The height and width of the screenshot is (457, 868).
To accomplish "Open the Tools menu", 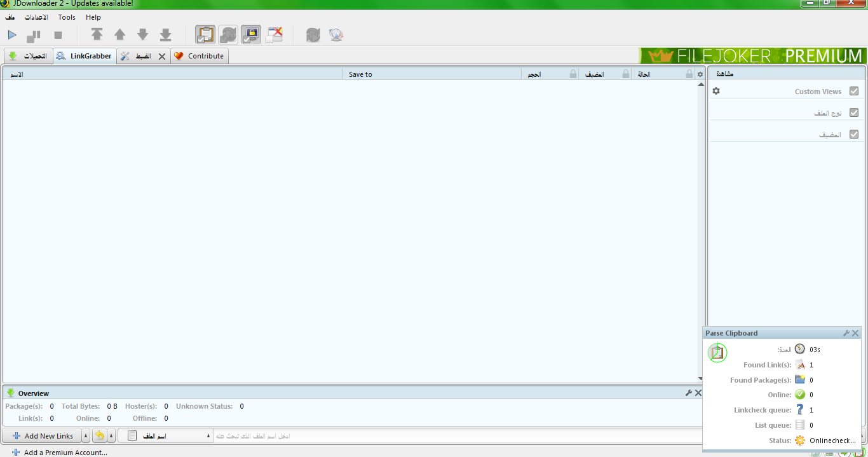I will tap(67, 17).
